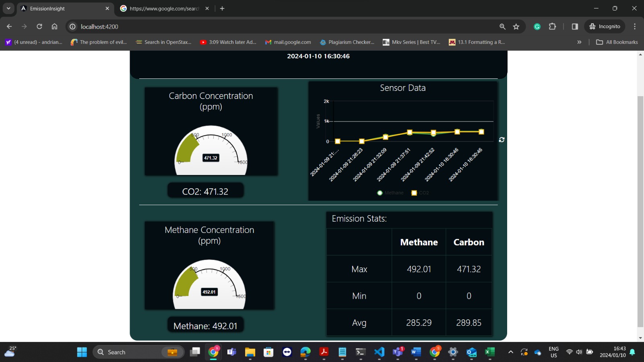Open the zoom magnifier icon in address bar

click(x=502, y=27)
